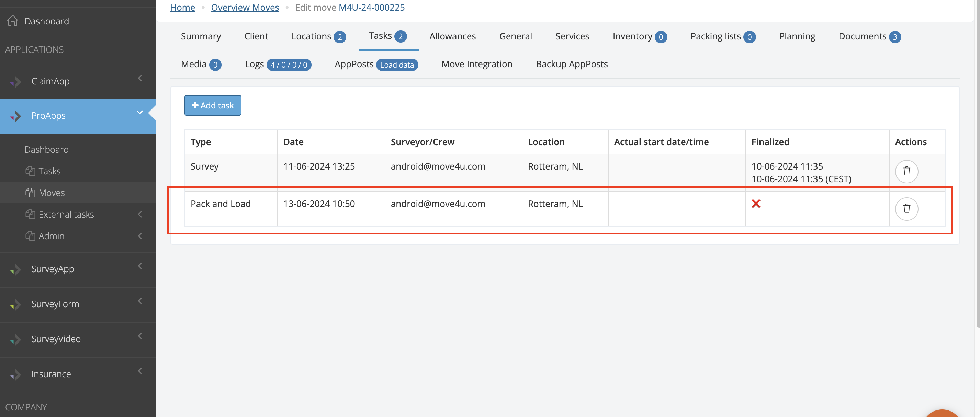This screenshot has width=980, height=417.
Task: Expand the Insurance menu chevron
Action: (x=140, y=371)
